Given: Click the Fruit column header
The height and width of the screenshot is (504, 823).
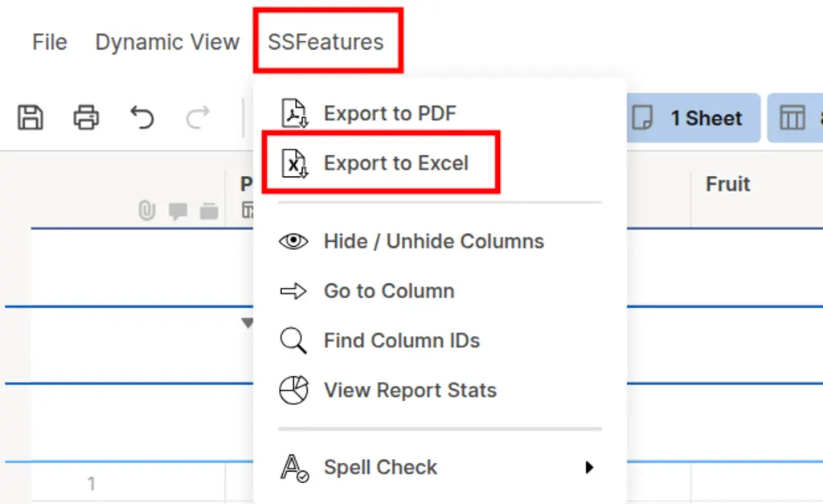Looking at the screenshot, I should point(727,184).
